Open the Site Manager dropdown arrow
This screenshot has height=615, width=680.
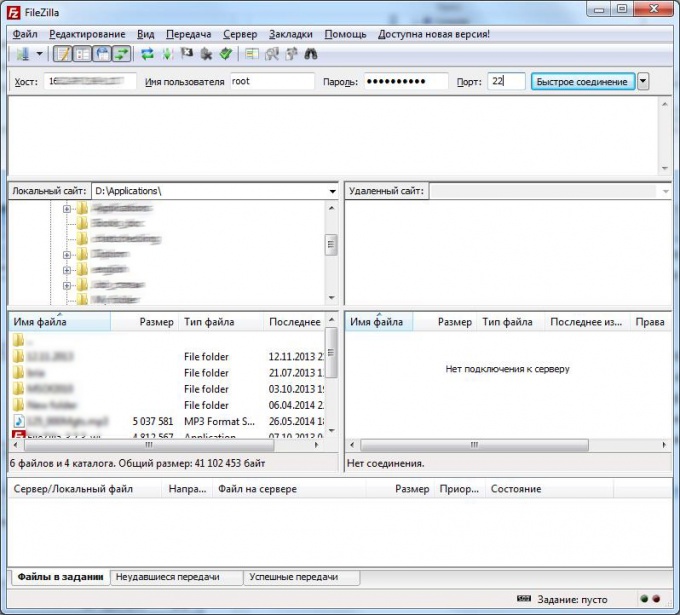[x=39, y=54]
